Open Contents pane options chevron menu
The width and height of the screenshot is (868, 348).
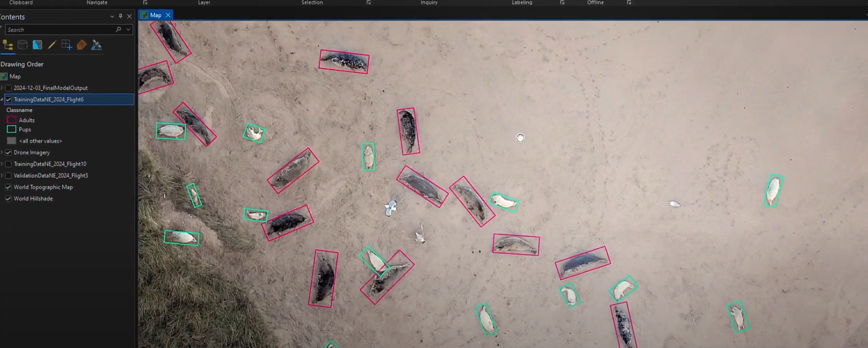tap(112, 16)
